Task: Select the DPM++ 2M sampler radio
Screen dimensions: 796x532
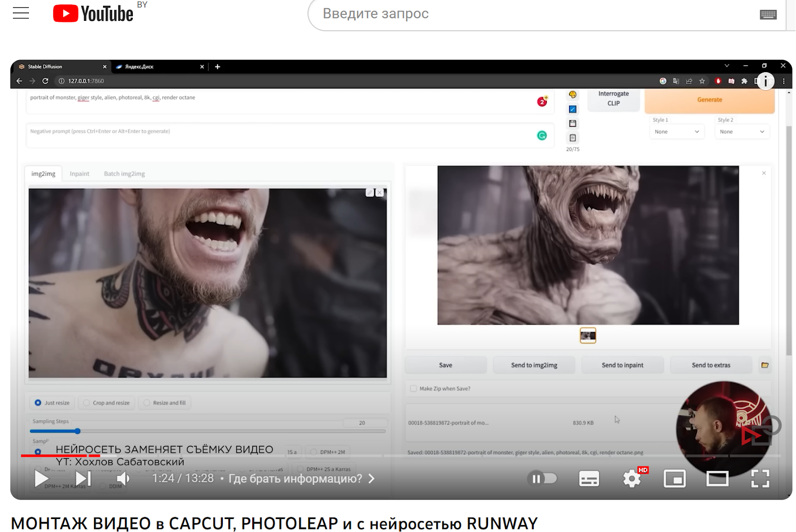Action: coord(327,452)
